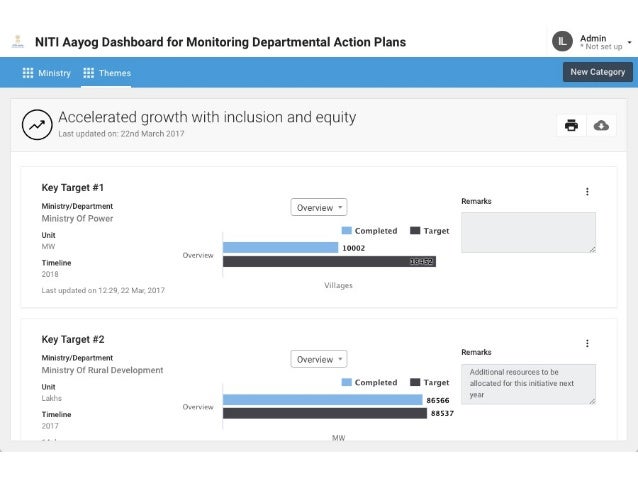
Task: Click the Completed bar showing 86566
Action: coord(323,400)
